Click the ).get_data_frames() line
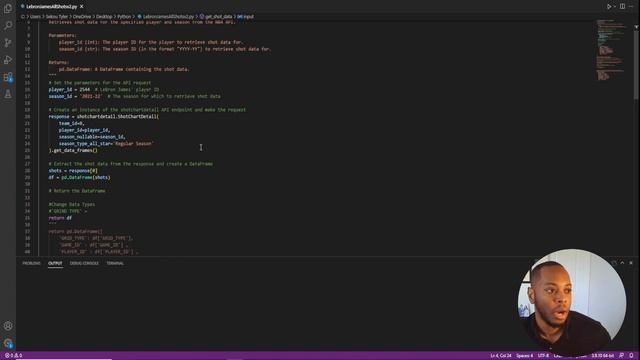The width and height of the screenshot is (640, 360). (x=73, y=150)
